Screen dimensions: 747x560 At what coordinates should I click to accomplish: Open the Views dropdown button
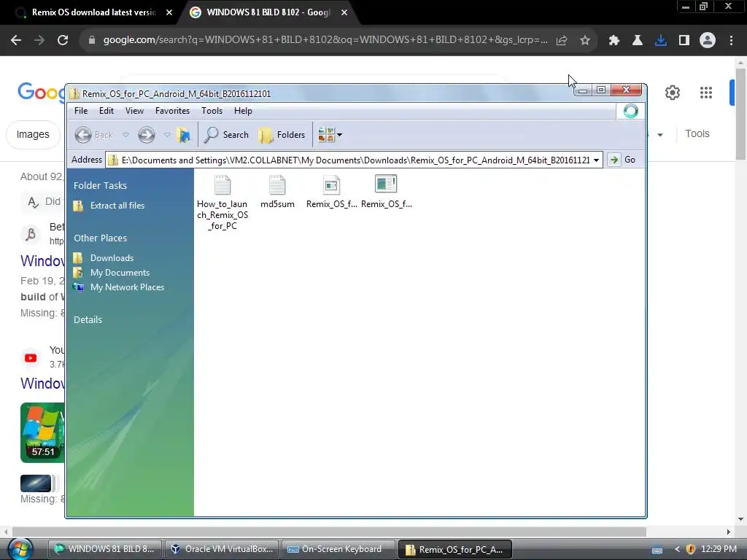(330, 135)
